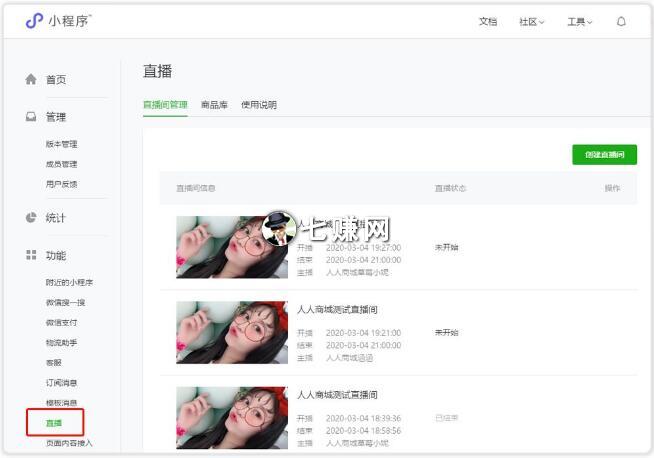This screenshot has width=654, height=458.
Task: Open 用户反馈 in the sidebar
Action: (x=61, y=184)
